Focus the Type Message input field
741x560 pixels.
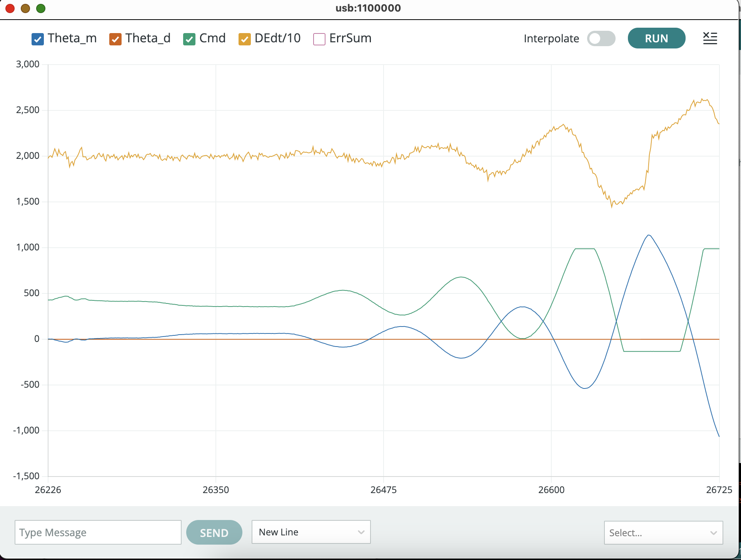[x=98, y=532]
